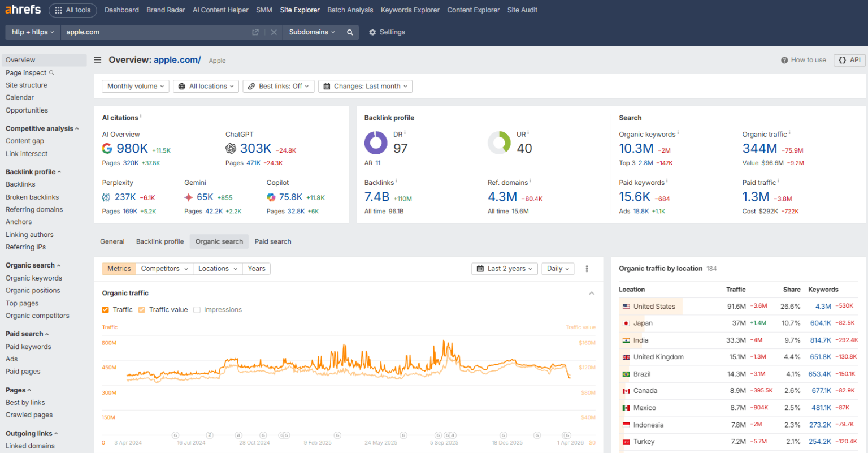The width and height of the screenshot is (868, 453).
Task: Clear the URL field with the X icon
Action: (x=274, y=32)
